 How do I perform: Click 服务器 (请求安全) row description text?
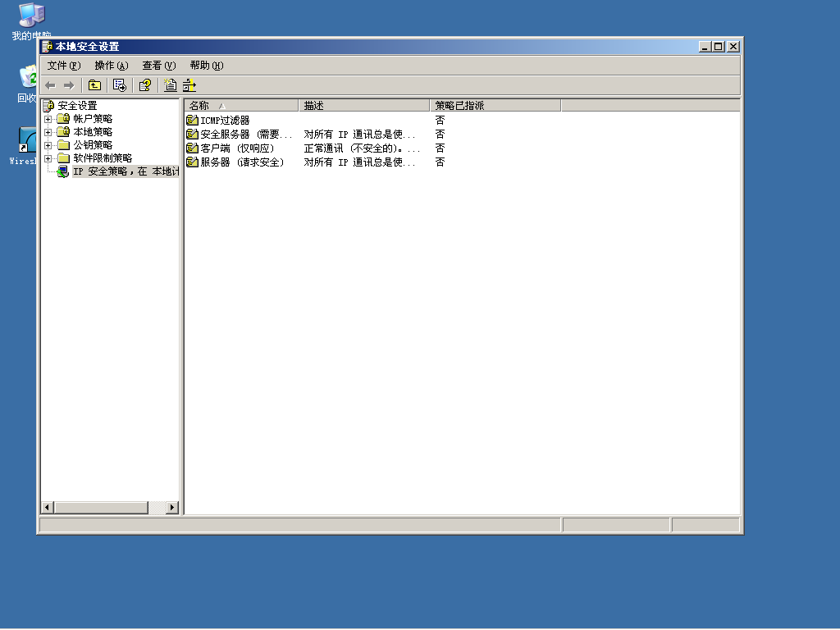click(359, 162)
